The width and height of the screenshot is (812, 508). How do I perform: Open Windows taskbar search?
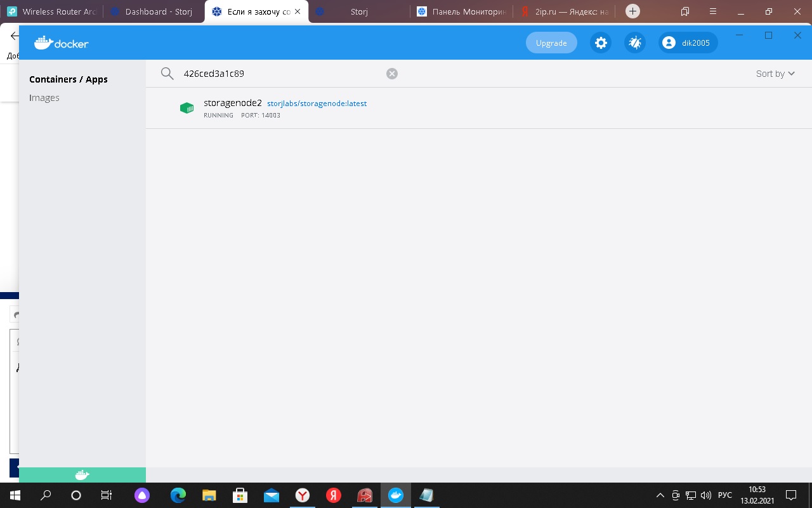pyautogui.click(x=46, y=495)
